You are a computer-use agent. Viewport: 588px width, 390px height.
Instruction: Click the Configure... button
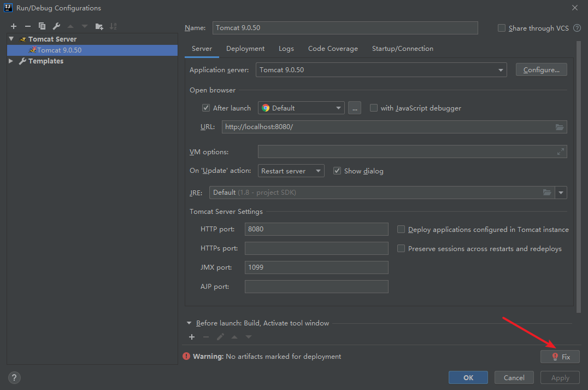(541, 70)
